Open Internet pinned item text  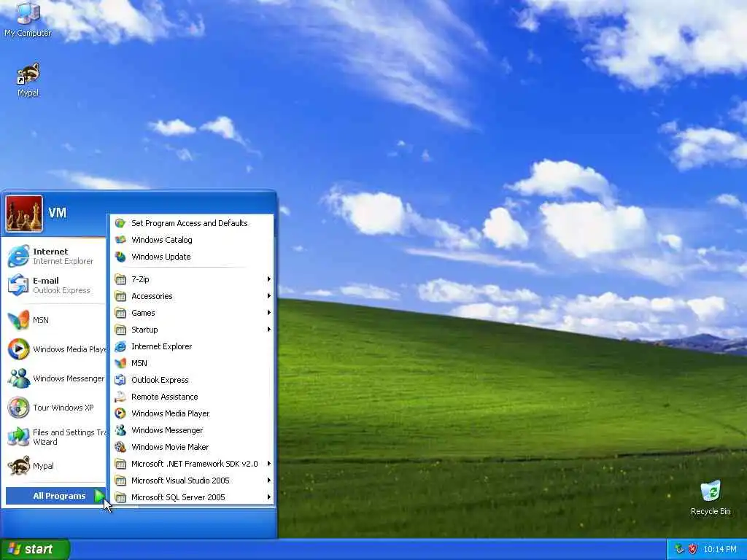(63, 256)
